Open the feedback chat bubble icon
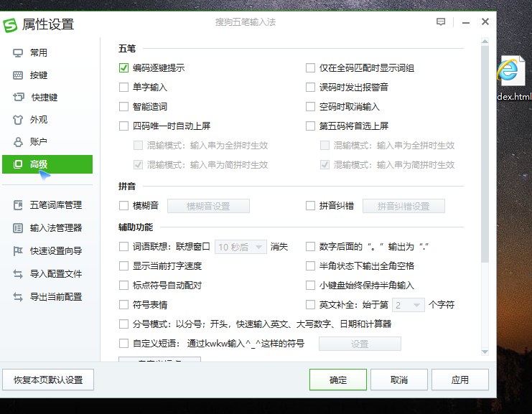Image resolution: width=532 pixels, height=414 pixels. pyautogui.click(x=441, y=22)
